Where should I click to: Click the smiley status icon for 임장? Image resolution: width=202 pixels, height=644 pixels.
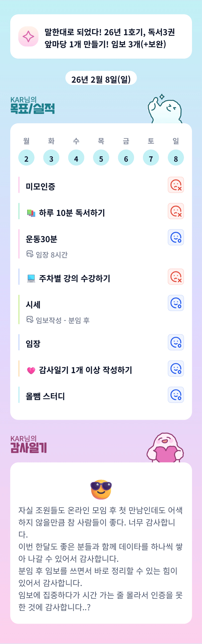pyautogui.click(x=176, y=342)
